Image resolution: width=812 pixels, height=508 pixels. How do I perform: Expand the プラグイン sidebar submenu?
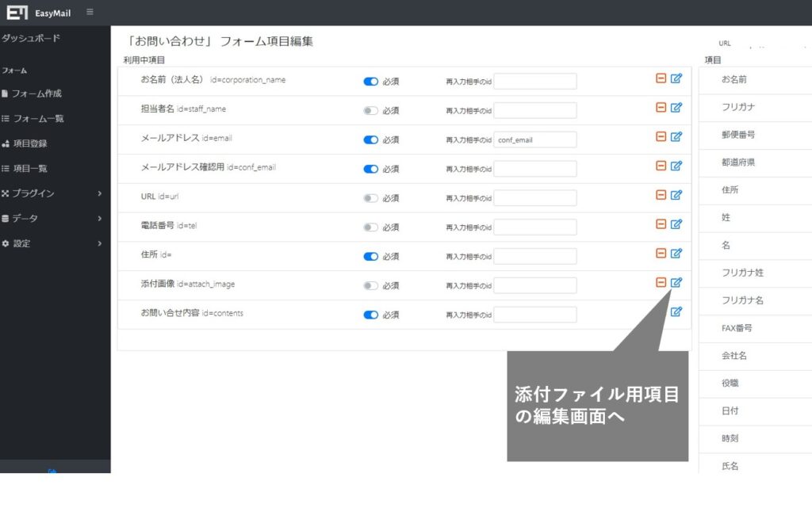pyautogui.click(x=52, y=193)
